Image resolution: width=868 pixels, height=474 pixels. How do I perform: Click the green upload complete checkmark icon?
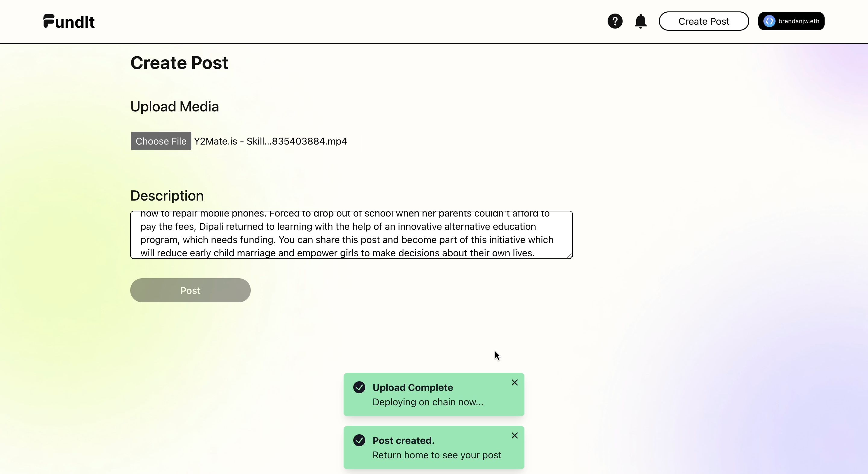coord(359,387)
